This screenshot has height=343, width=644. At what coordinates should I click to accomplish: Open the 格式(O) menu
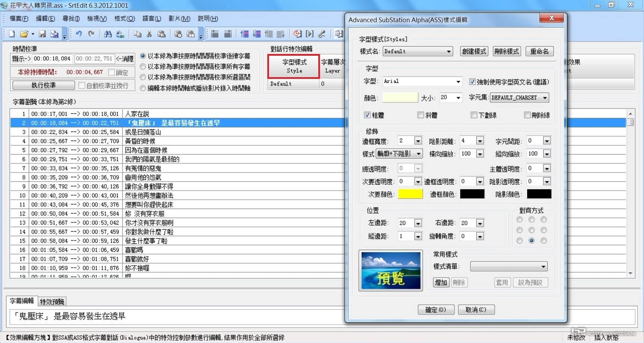coord(124,19)
